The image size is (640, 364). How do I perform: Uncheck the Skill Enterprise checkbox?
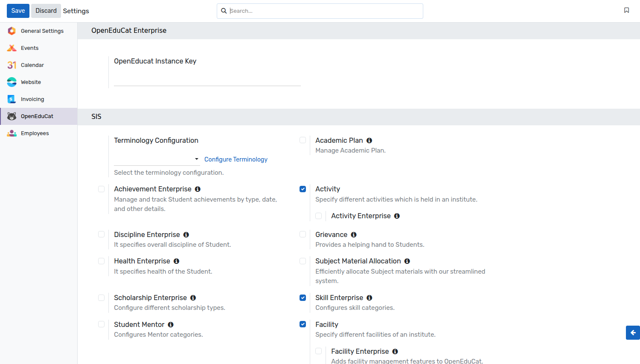point(303,298)
